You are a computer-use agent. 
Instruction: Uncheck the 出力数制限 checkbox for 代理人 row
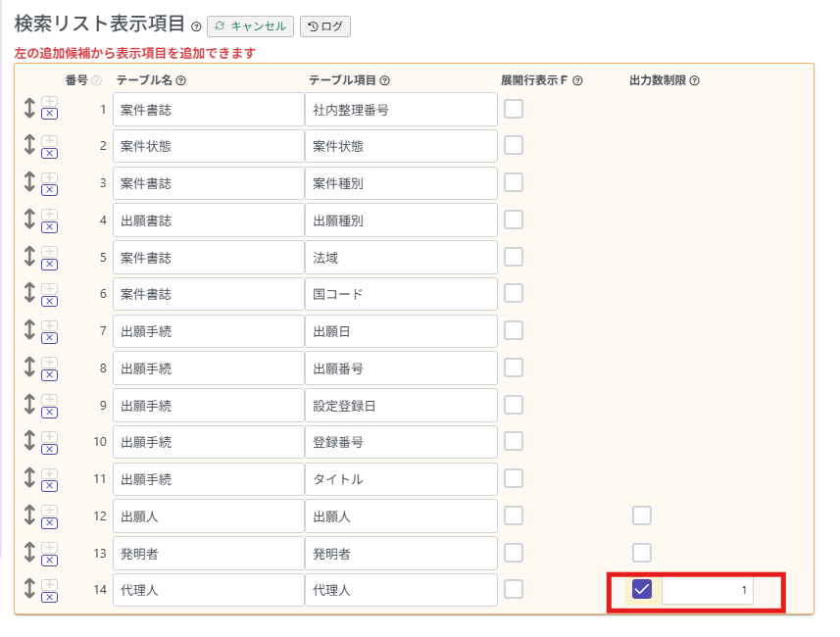642,589
